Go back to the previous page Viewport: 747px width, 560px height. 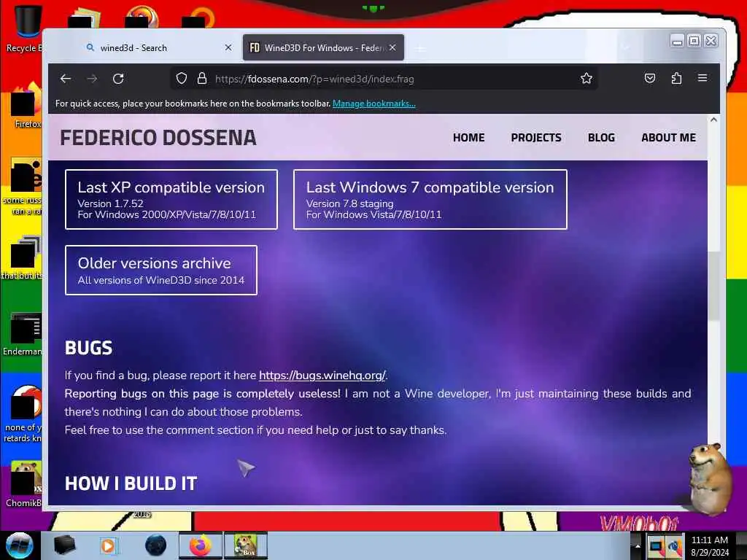coord(66,79)
